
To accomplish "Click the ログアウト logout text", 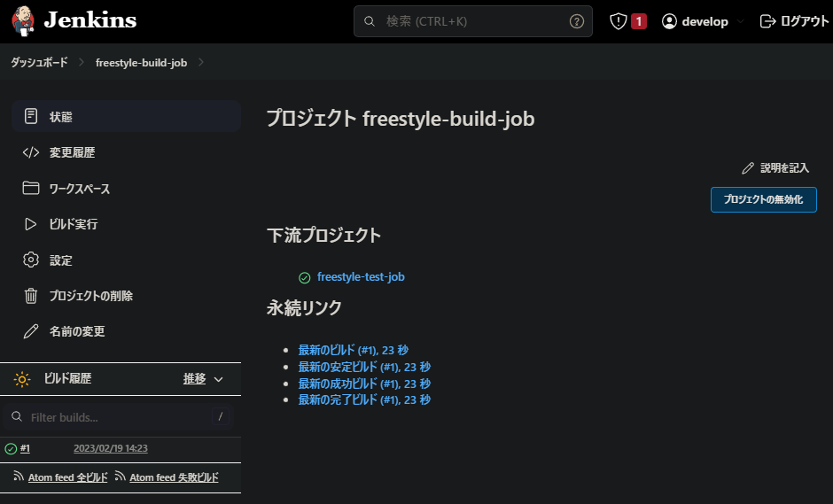I will [x=805, y=21].
